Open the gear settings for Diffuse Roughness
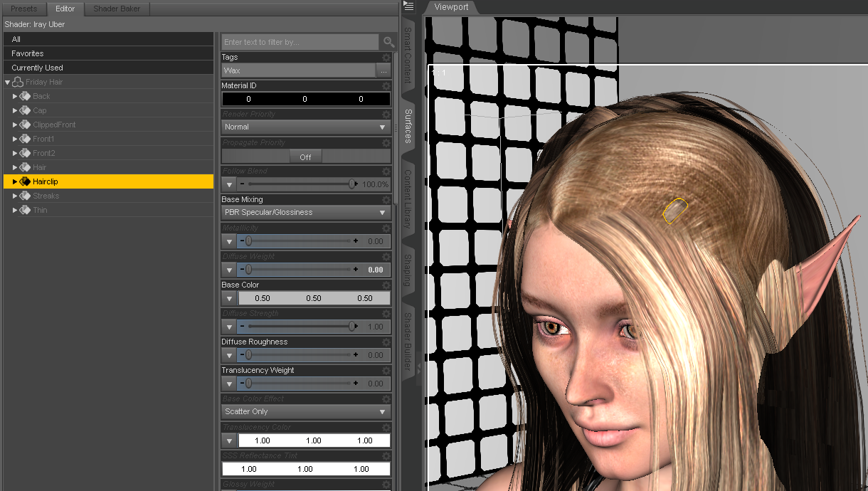Image resolution: width=868 pixels, height=491 pixels. [x=386, y=342]
